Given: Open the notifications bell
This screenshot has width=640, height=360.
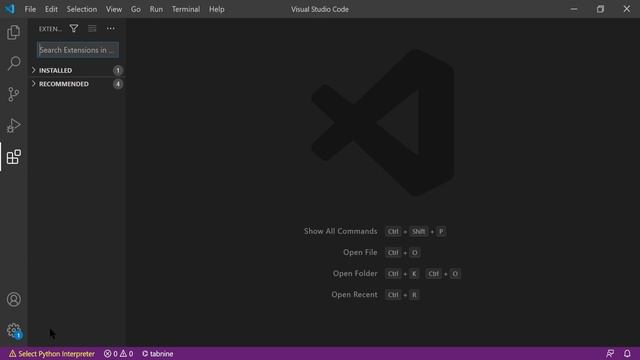Looking at the screenshot, I should click(x=627, y=354).
